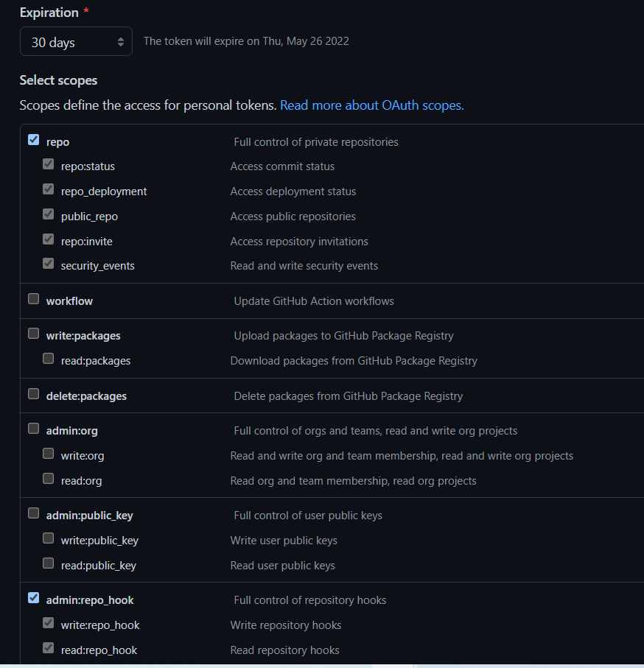Click the 'Select scopes' heading
The image size is (644, 668).
pyautogui.click(x=58, y=80)
